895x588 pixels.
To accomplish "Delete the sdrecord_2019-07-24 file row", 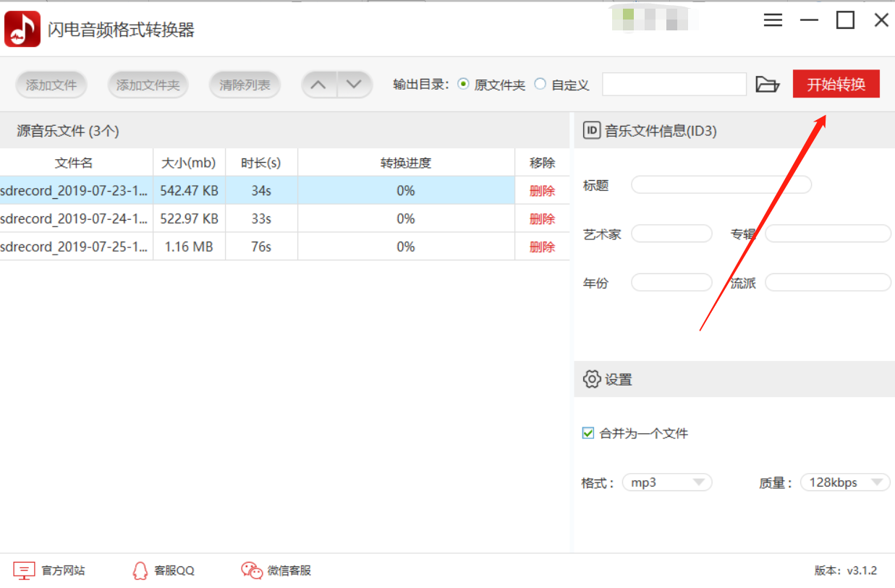I will point(542,219).
